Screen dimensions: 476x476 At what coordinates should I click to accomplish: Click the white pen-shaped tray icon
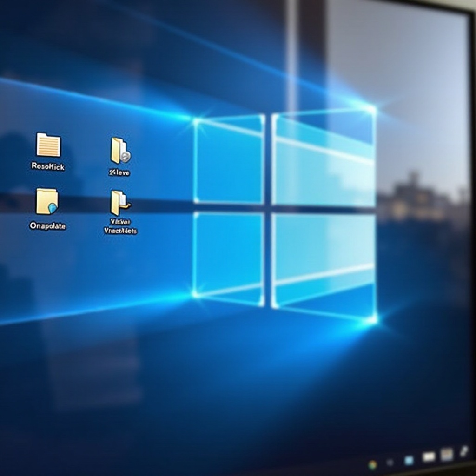pos(464,451)
